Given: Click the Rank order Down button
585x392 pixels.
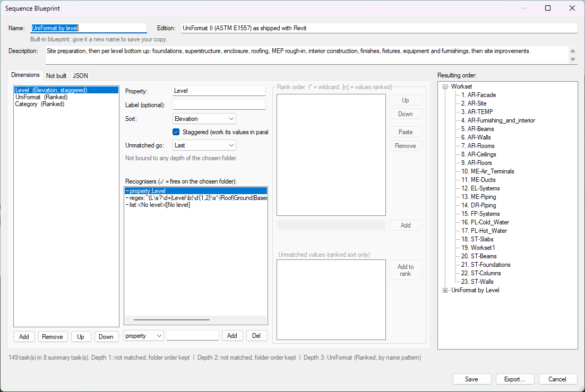Looking at the screenshot, I should (406, 114).
